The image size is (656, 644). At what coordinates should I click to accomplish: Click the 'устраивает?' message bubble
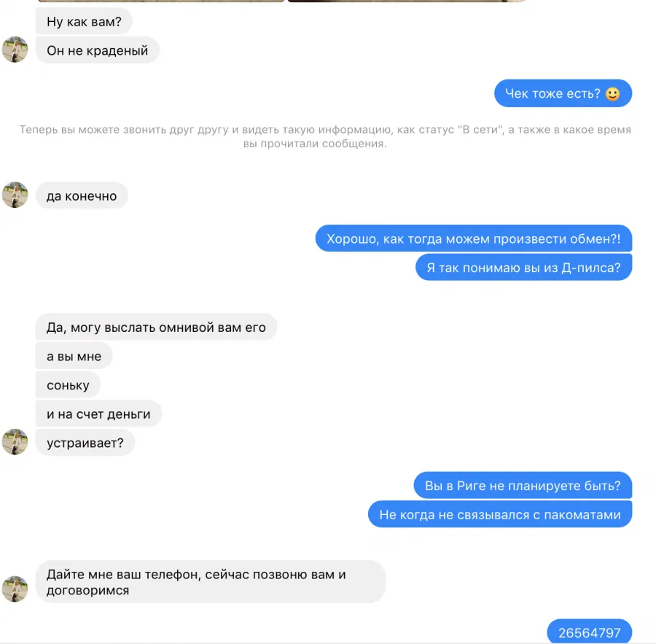coord(85,443)
